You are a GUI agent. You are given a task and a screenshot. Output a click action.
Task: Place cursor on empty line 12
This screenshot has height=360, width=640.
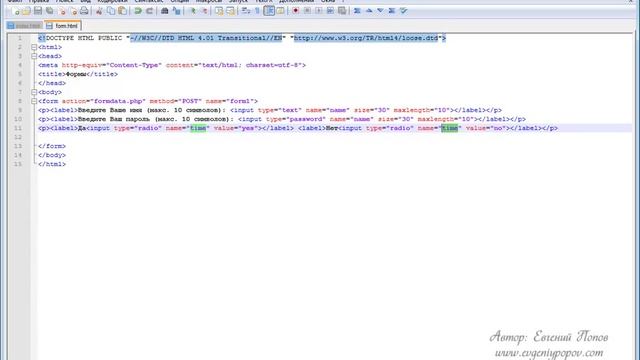point(335,137)
